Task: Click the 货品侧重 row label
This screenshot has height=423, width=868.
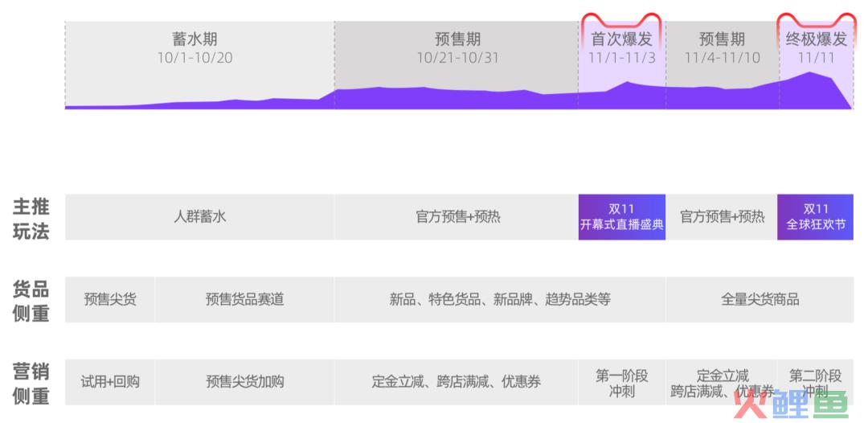Action: (x=31, y=301)
